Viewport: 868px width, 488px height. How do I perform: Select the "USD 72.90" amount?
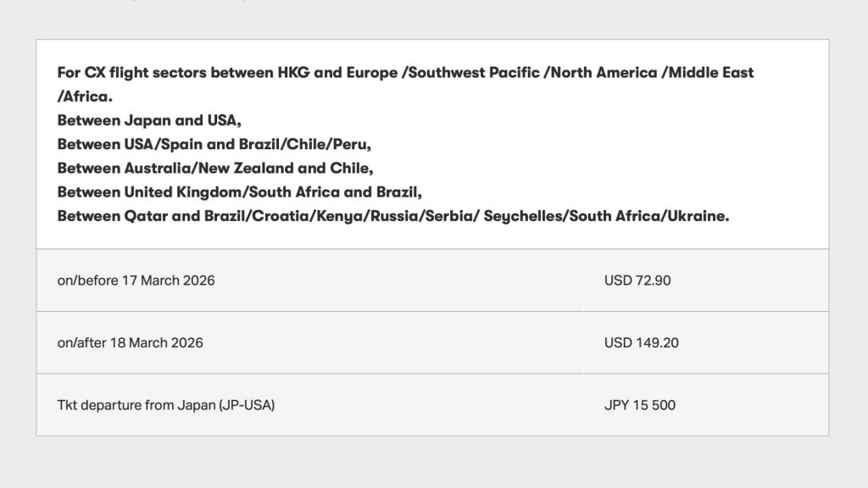tap(637, 280)
